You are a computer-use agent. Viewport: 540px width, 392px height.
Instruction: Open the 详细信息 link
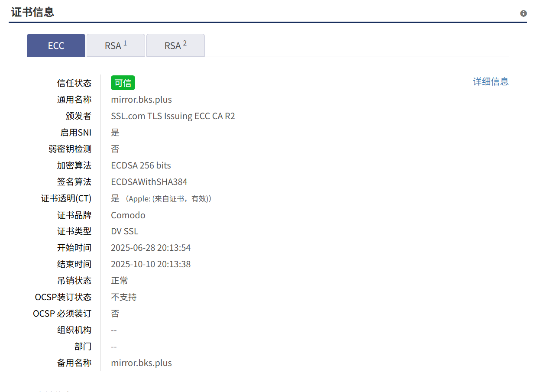coord(490,81)
